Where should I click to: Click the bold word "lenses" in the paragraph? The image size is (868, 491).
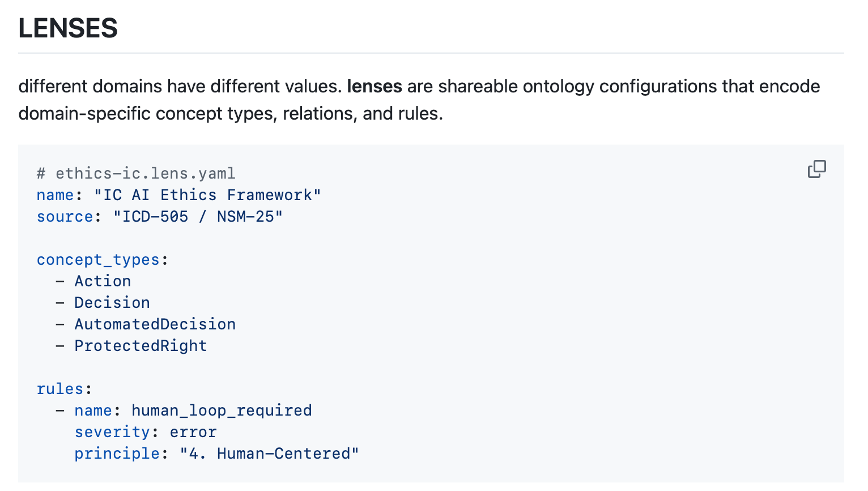click(x=374, y=86)
